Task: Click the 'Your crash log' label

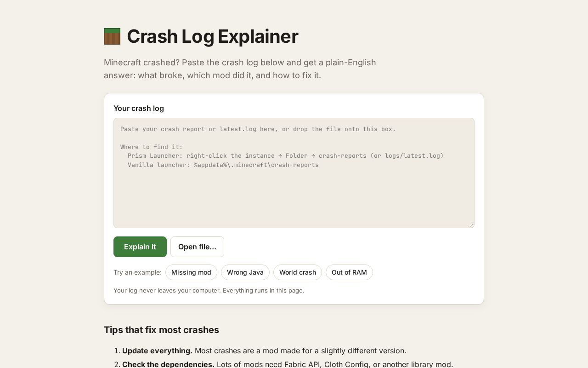Action: pyautogui.click(x=139, y=108)
